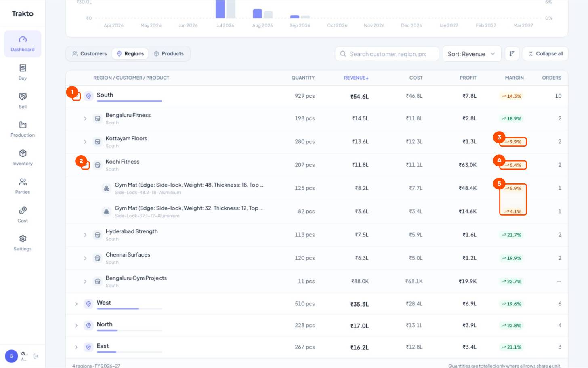The height and width of the screenshot is (368, 588).
Task: Navigate to Inventory in sidebar
Action: pyautogui.click(x=23, y=158)
